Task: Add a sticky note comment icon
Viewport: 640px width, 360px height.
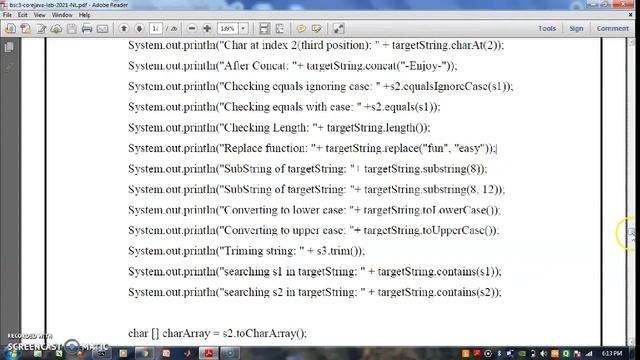Action: (x=301, y=29)
